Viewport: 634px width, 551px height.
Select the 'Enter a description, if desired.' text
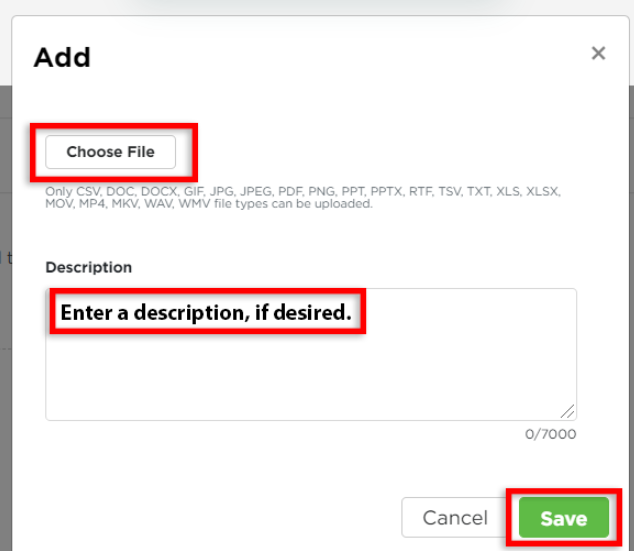tap(206, 312)
